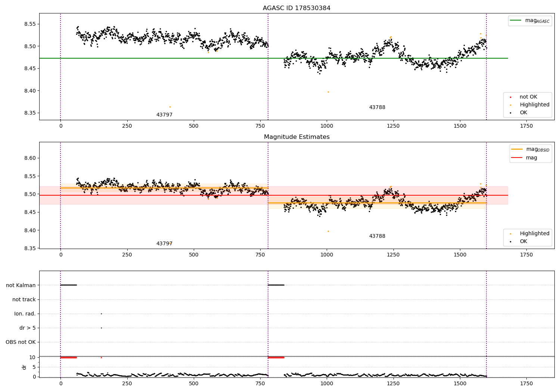Click the 8.40 y-tick label in middle plot
560x392 pixels.
tap(29, 230)
